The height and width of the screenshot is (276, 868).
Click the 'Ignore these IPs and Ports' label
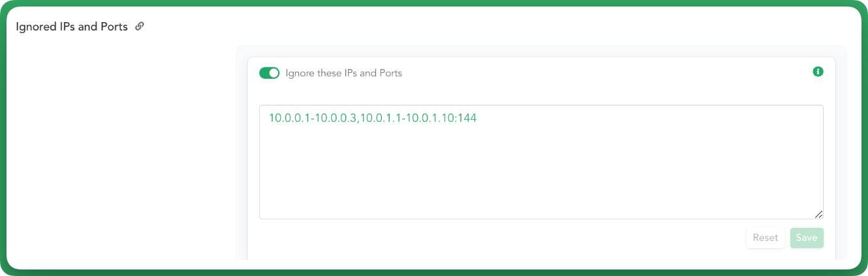coord(343,73)
